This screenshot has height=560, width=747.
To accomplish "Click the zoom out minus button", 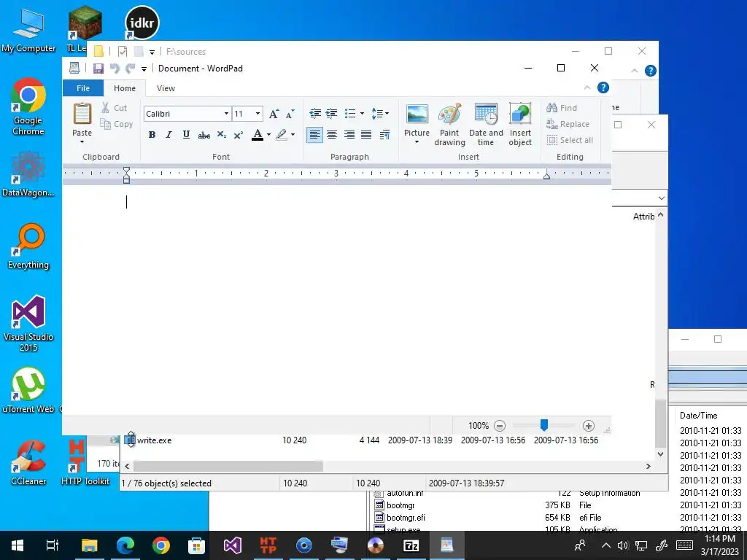I will (x=500, y=426).
